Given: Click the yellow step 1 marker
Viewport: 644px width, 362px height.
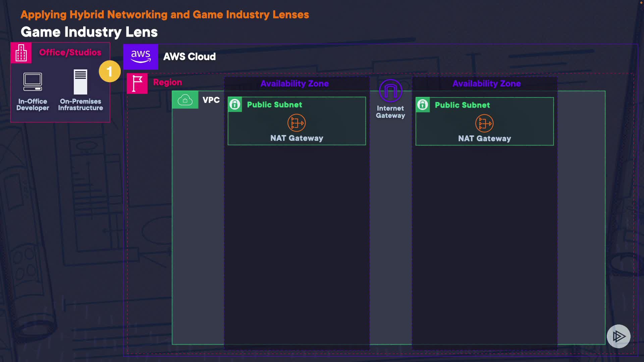Looking at the screenshot, I should point(110,71).
